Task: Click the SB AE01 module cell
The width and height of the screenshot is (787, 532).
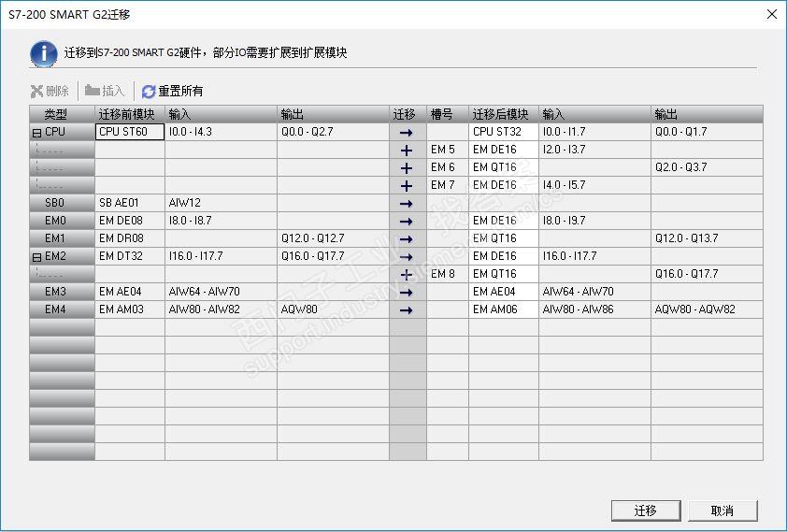Action: (x=130, y=203)
